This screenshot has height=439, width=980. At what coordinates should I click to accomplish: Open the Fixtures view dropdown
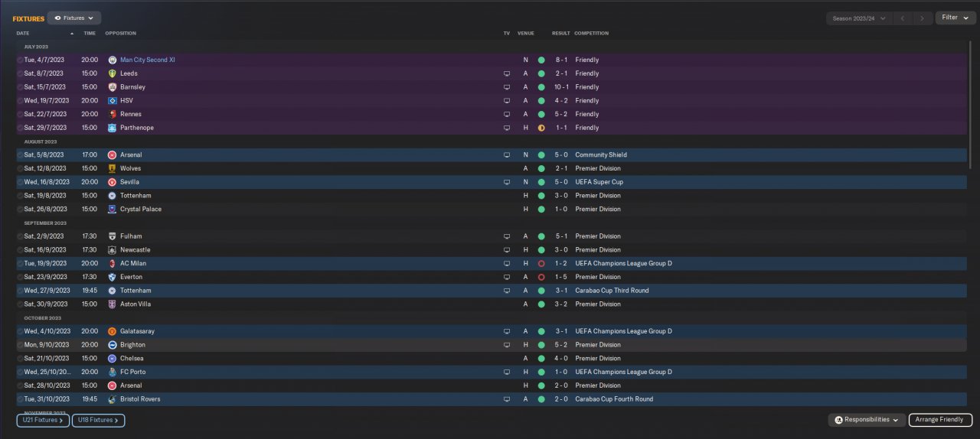pyautogui.click(x=73, y=18)
